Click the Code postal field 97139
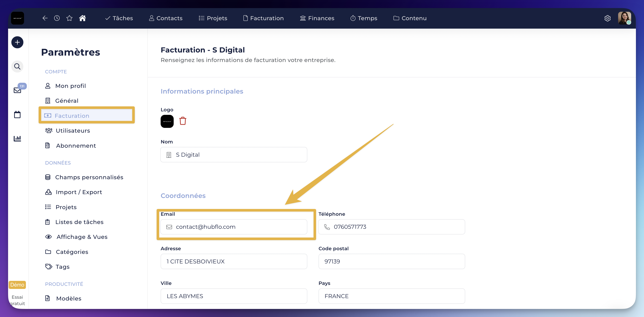644x317 pixels. click(x=392, y=262)
